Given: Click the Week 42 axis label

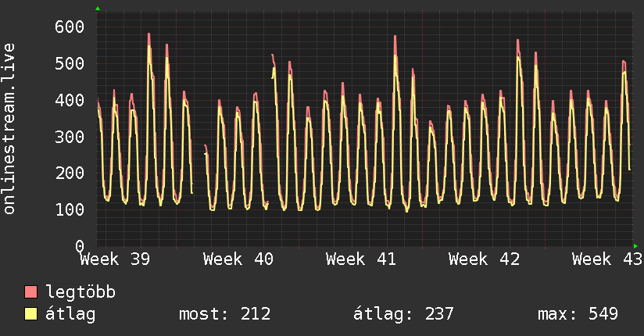Looking at the screenshot, I should click(485, 259).
